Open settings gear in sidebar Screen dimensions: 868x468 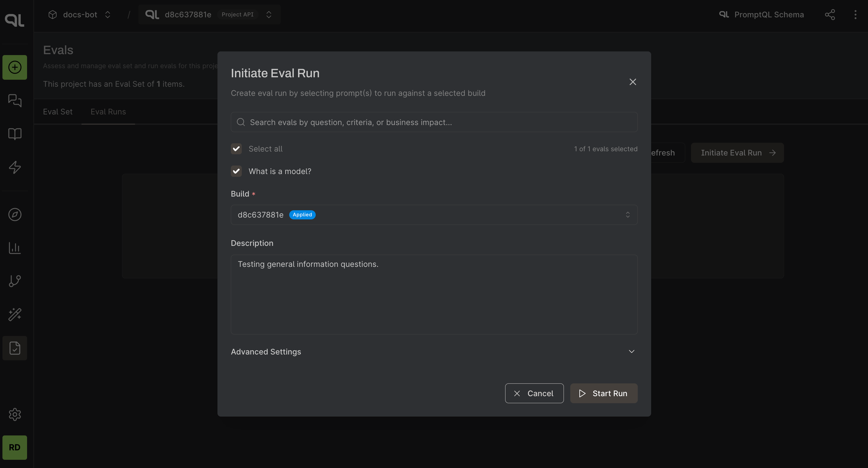[x=15, y=414]
